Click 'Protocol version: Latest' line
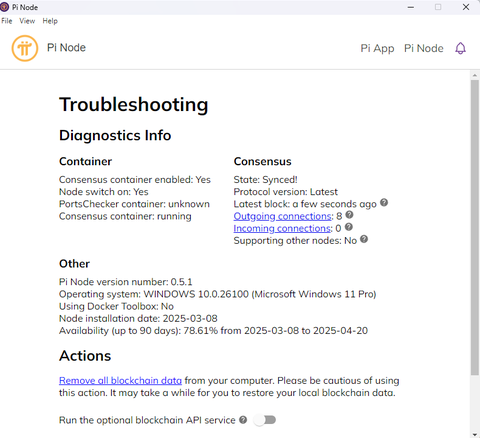480x438 pixels. [x=286, y=192]
